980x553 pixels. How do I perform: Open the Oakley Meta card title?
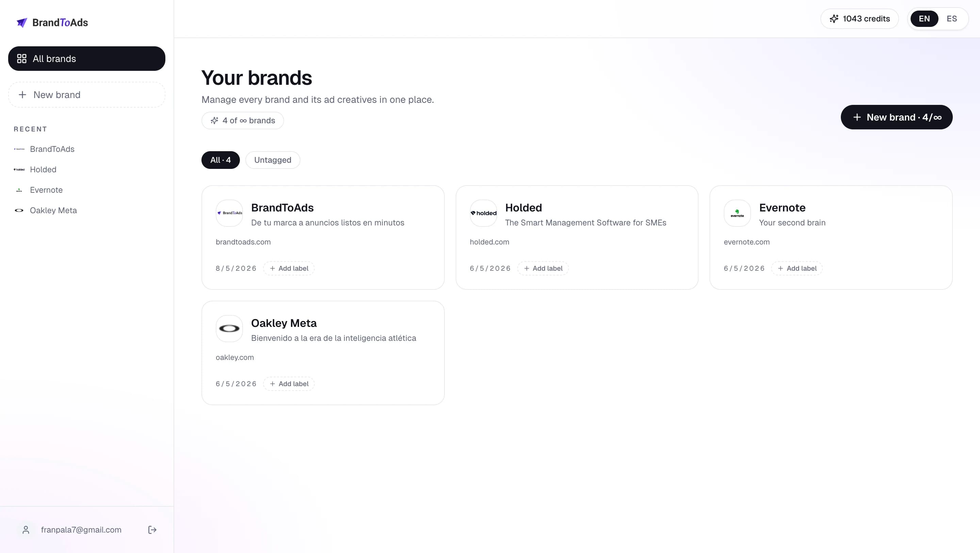coord(284,323)
